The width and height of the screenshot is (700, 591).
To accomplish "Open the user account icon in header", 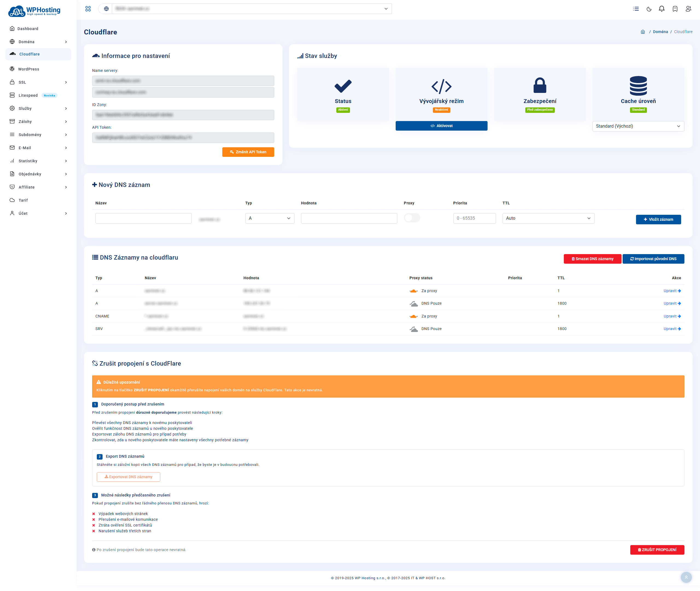I will (x=688, y=9).
